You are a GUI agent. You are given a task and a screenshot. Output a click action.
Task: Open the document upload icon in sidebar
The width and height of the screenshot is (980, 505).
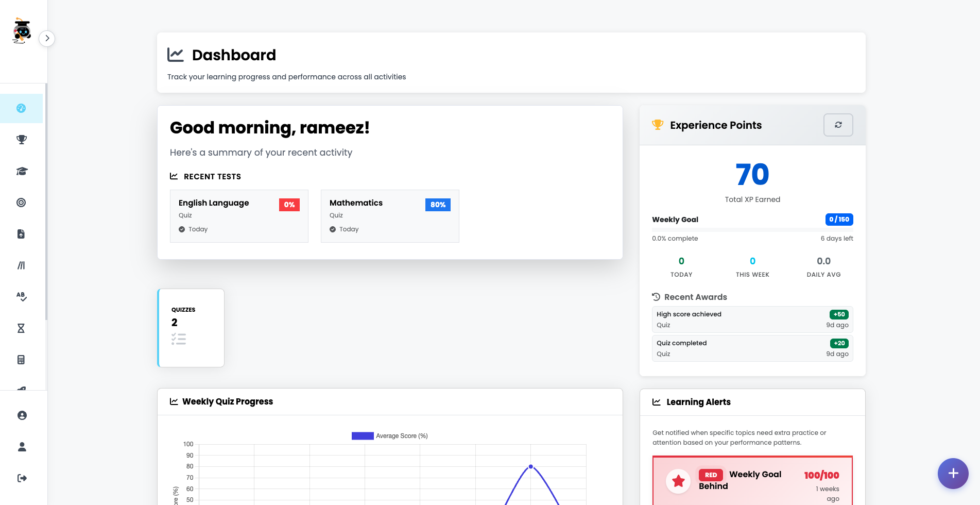[x=21, y=234]
